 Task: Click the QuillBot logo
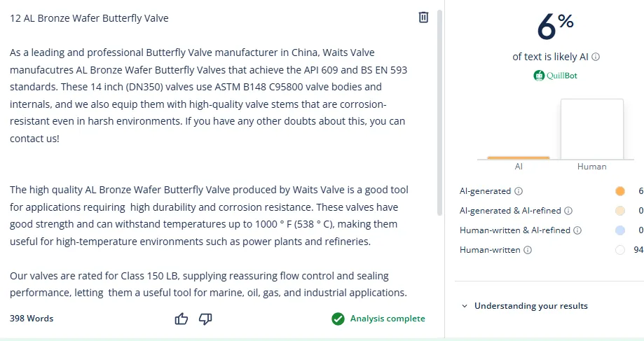[x=556, y=76]
